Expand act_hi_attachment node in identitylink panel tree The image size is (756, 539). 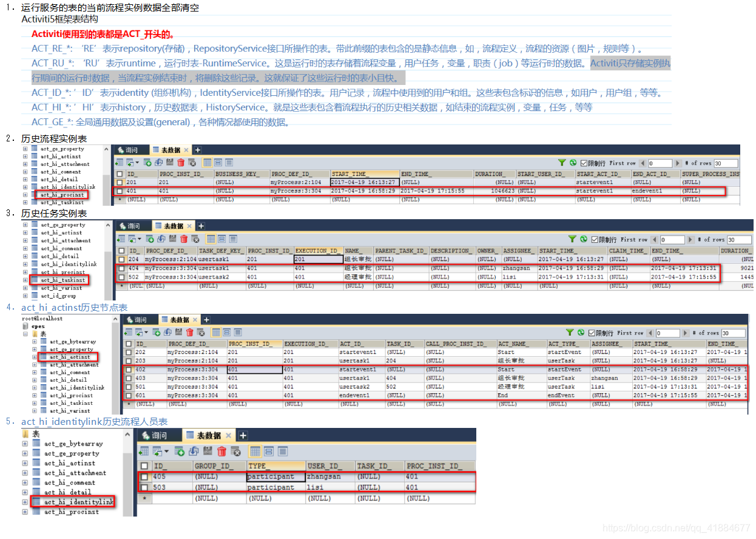(25, 473)
